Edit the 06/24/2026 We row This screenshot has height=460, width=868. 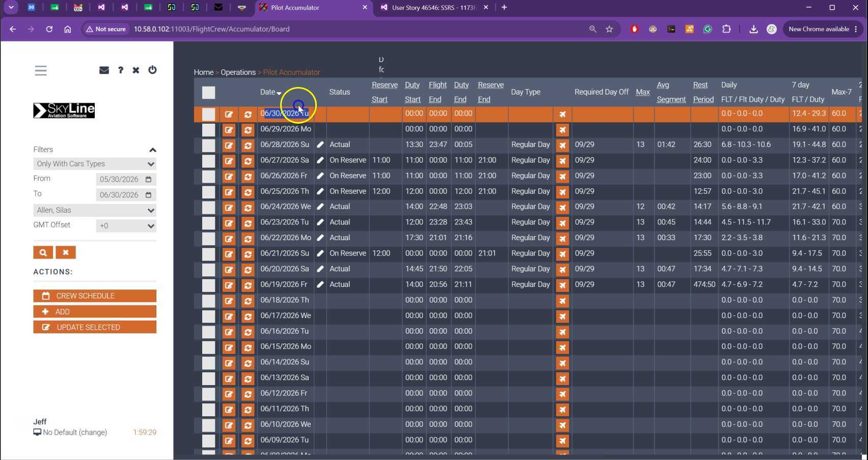[229, 208]
